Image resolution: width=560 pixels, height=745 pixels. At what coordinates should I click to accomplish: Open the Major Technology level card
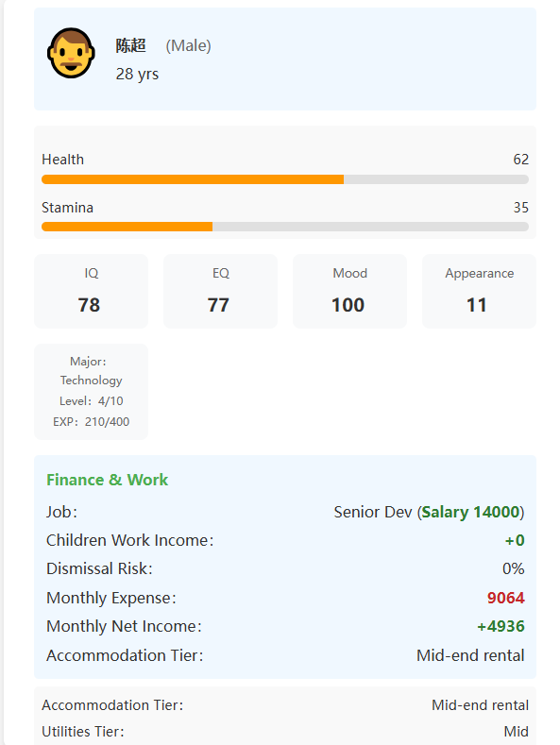coord(91,392)
